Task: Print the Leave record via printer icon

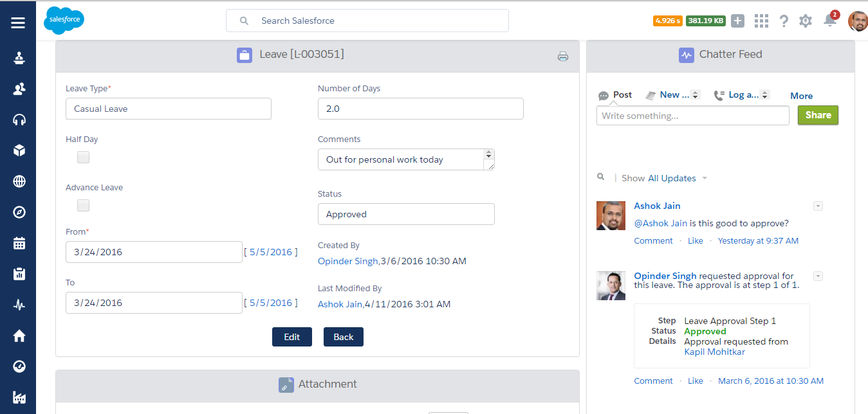Action: (x=563, y=57)
